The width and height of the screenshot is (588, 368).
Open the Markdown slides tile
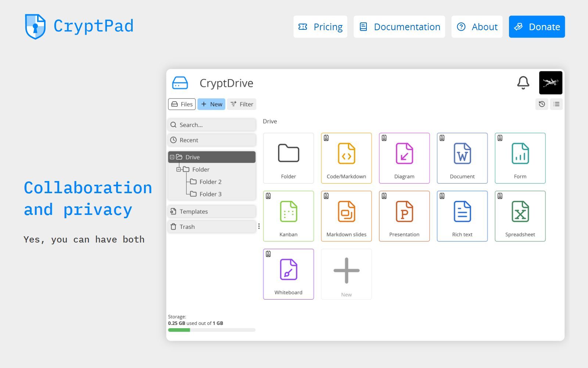(346, 216)
